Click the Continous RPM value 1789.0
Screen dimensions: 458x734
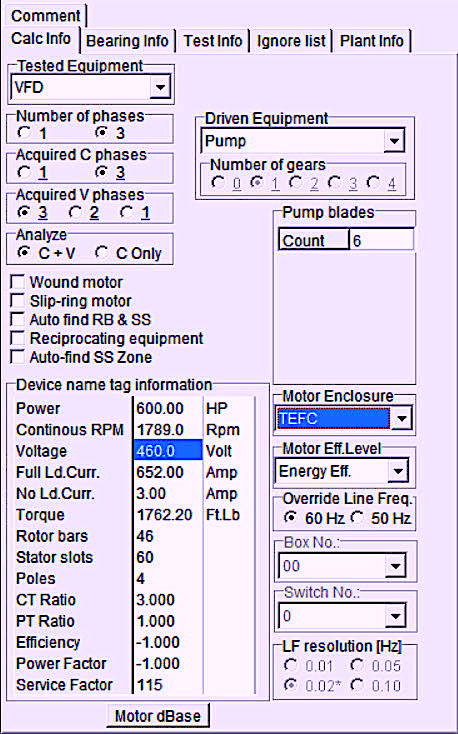point(168,430)
